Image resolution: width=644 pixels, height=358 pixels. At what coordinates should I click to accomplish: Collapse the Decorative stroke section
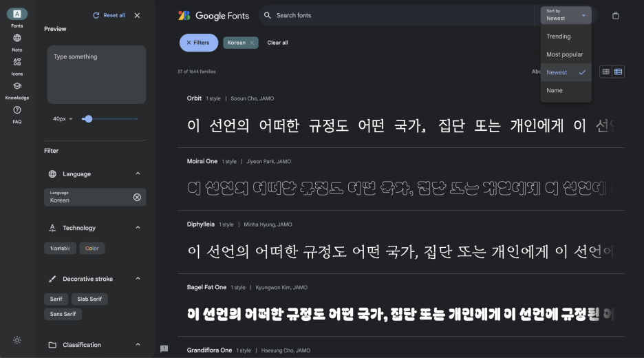point(138,279)
